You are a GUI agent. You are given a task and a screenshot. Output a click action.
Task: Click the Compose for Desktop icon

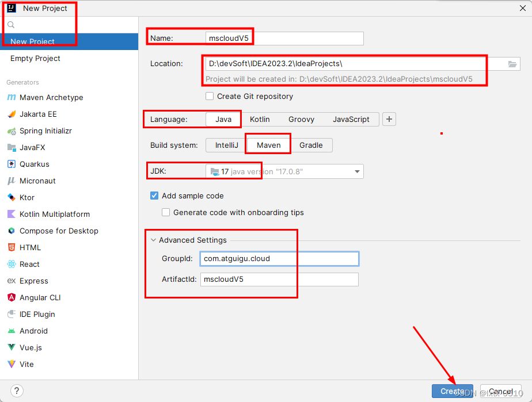coord(12,231)
